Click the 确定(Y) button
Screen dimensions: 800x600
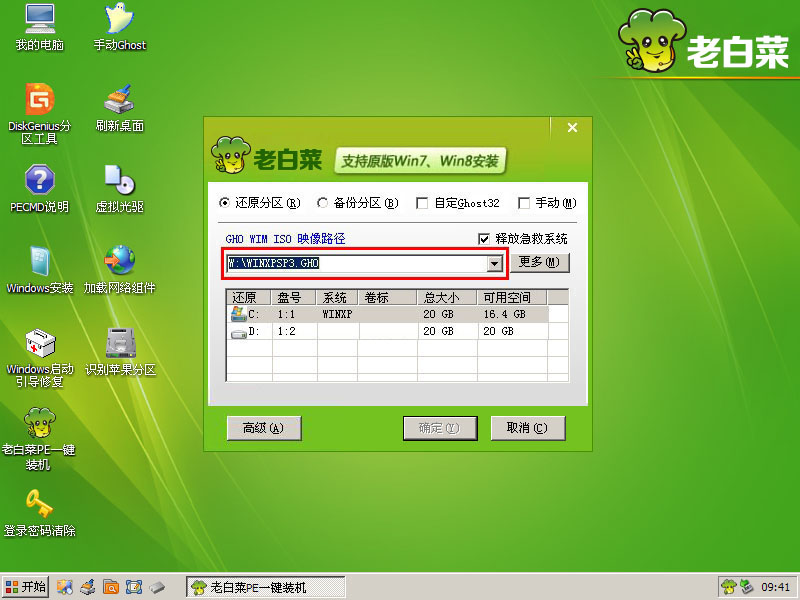[x=440, y=428]
